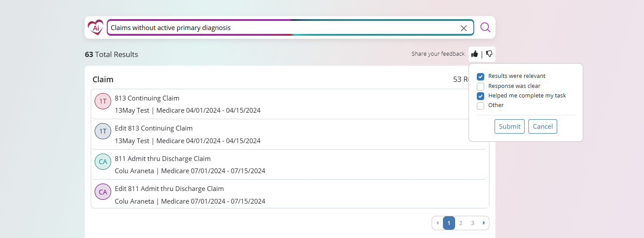
Task: Go to previous results page arrow
Action: [x=437, y=223]
